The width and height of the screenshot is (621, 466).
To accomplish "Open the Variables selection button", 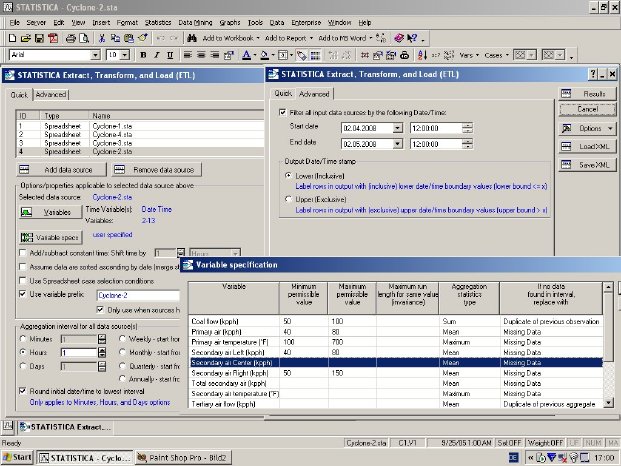I will coord(50,212).
